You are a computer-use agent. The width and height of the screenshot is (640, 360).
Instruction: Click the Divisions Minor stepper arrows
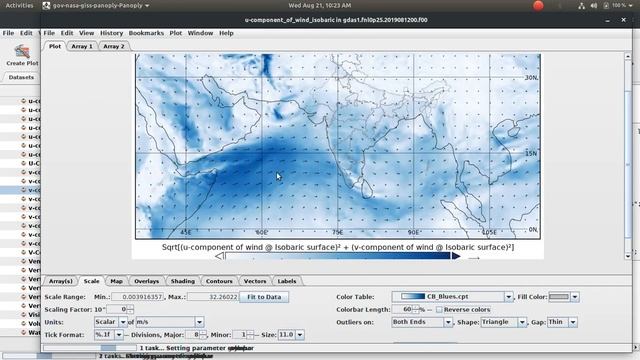point(250,335)
